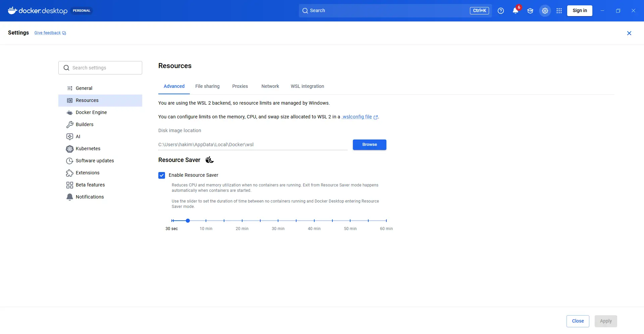Set Resource Saver slider to 60 min mark
644x334 pixels.
click(386, 221)
